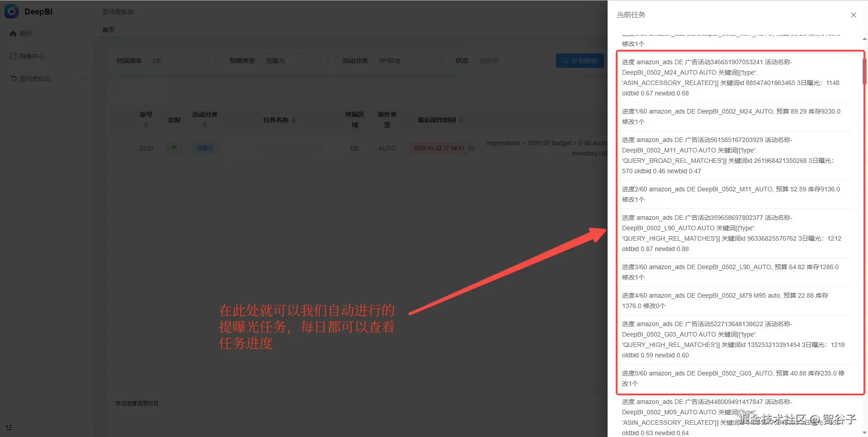The width and height of the screenshot is (868, 437).
Task: Click the 当前任务 drawer title
Action: 631,15
